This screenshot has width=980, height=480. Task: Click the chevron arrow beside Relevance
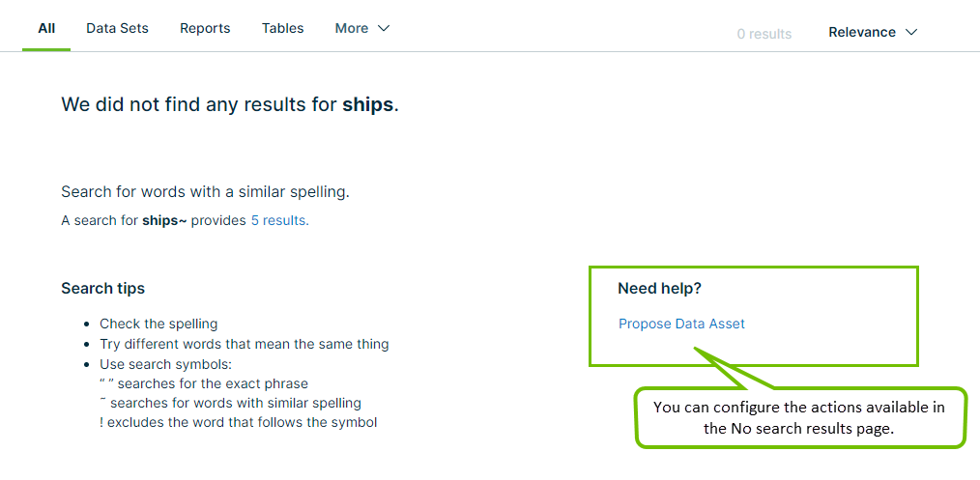pyautogui.click(x=910, y=33)
